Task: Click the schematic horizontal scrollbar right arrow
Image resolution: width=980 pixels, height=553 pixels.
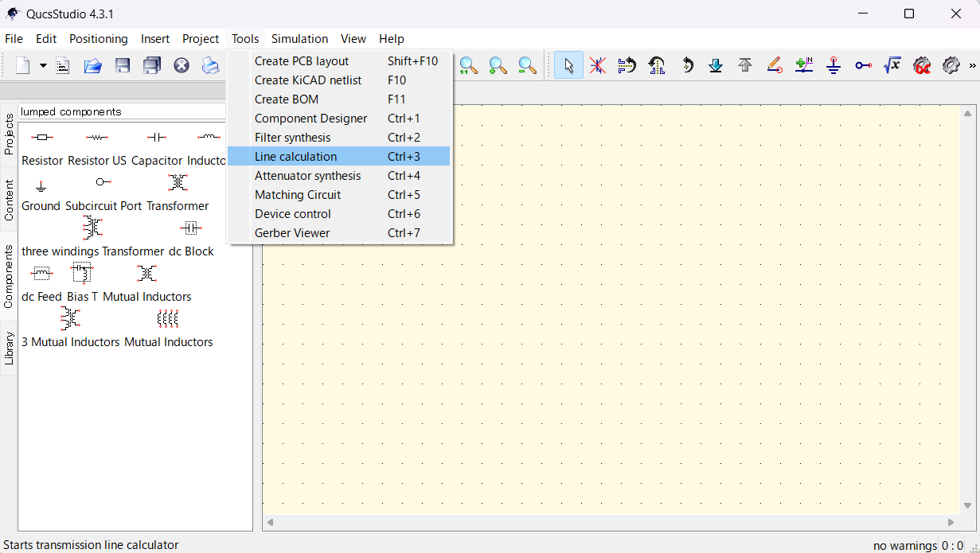Action: point(952,521)
